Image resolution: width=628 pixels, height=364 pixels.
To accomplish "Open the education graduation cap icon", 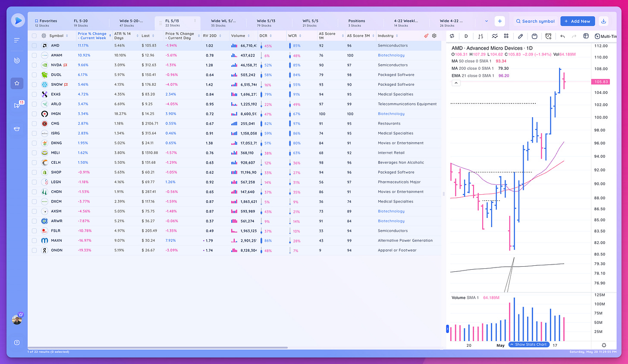I will coord(17,129).
